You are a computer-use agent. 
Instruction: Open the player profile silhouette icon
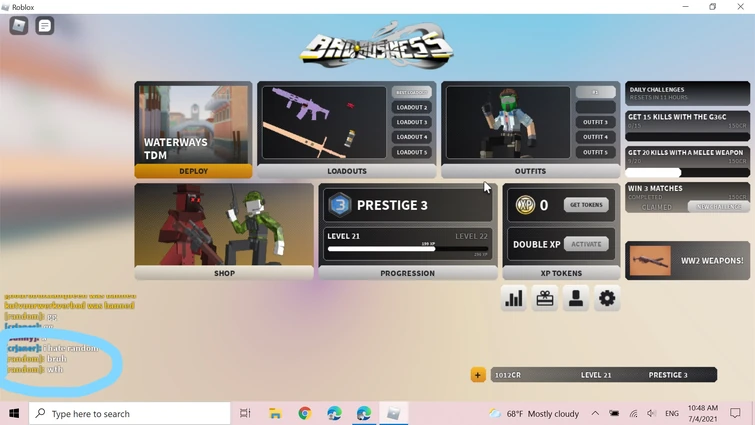click(x=576, y=298)
